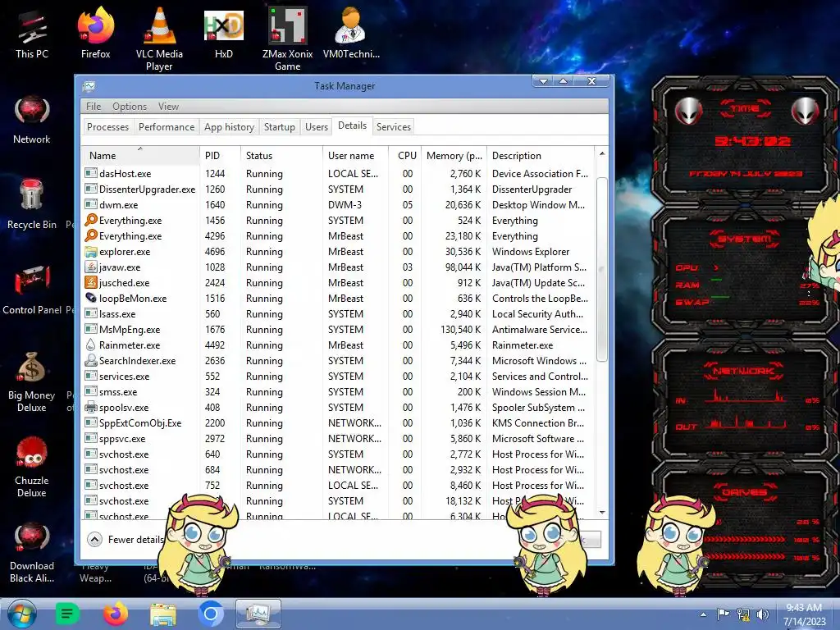The height and width of the screenshot is (630, 840).
Task: Show hidden tray icons arrow
Action: tap(703, 614)
